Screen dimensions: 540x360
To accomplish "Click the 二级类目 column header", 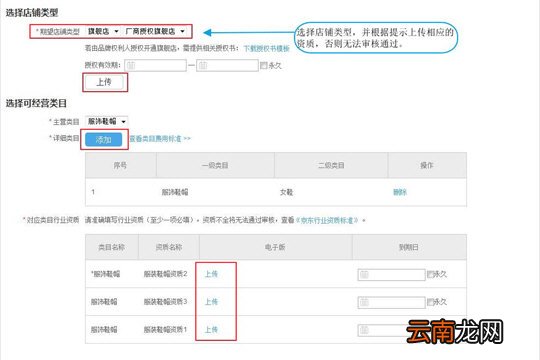I will pyautogui.click(x=331, y=165).
